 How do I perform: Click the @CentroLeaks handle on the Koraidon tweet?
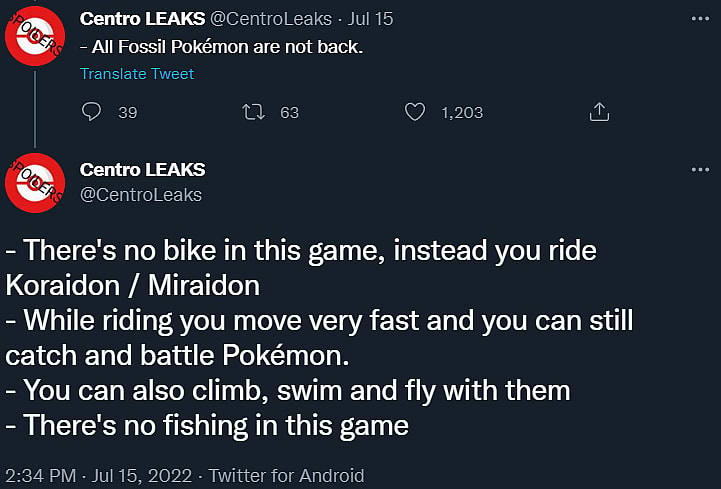(x=141, y=194)
